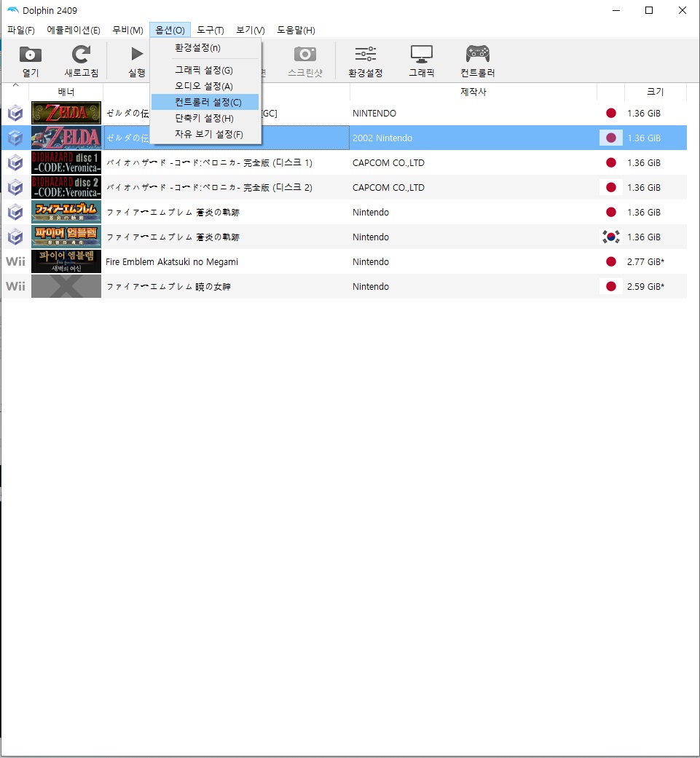Sort by the 제작사 column header
700x758 pixels.
click(473, 92)
